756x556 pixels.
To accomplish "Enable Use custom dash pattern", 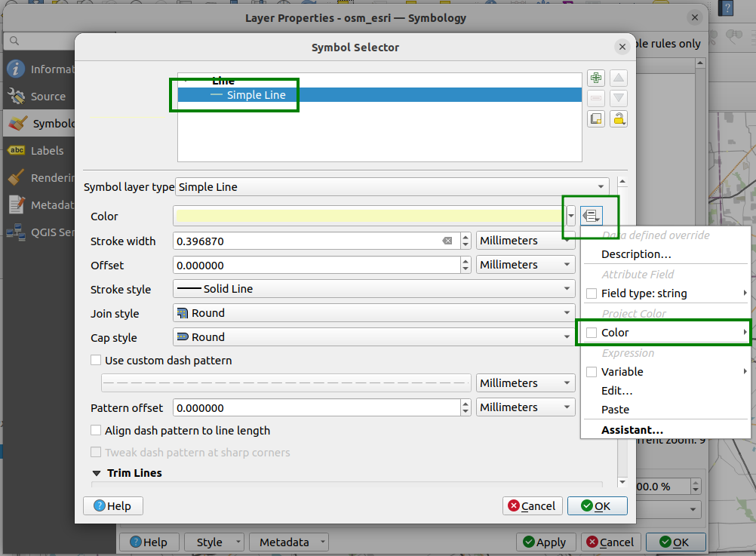I will coord(96,361).
